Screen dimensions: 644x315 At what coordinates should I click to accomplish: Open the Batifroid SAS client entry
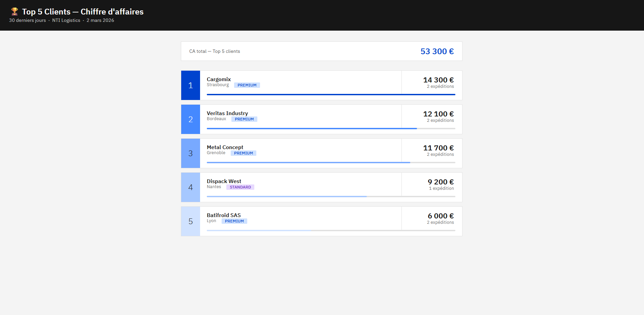pyautogui.click(x=223, y=215)
